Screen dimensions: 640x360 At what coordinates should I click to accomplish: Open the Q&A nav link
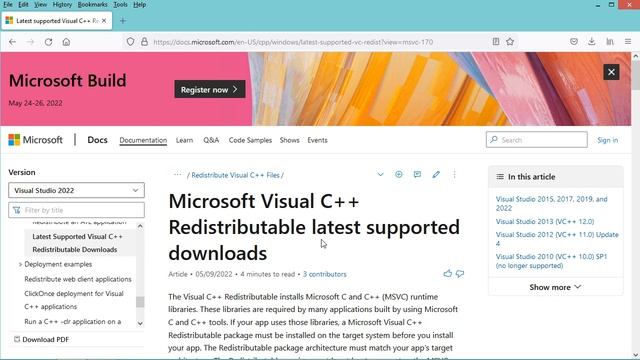coord(211,140)
